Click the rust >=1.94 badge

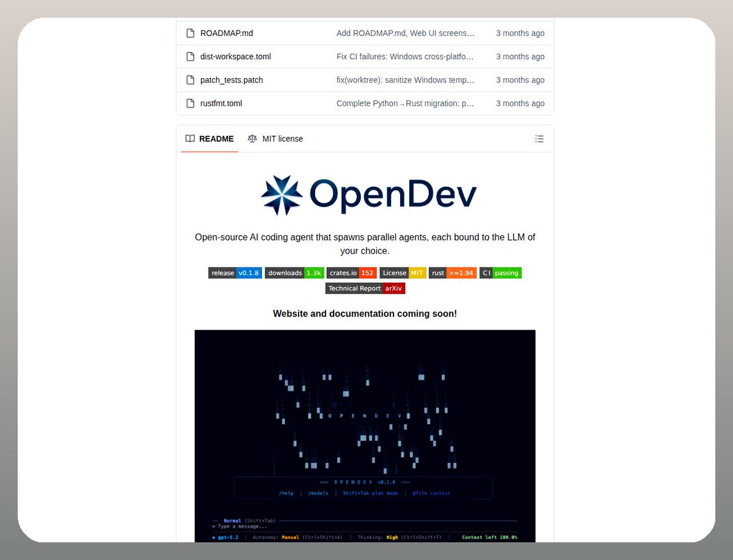coord(453,273)
